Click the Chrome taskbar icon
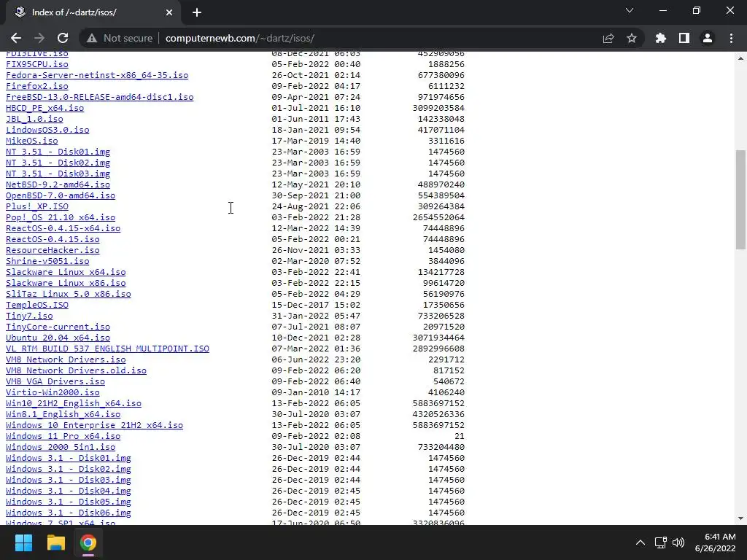 (x=88, y=542)
